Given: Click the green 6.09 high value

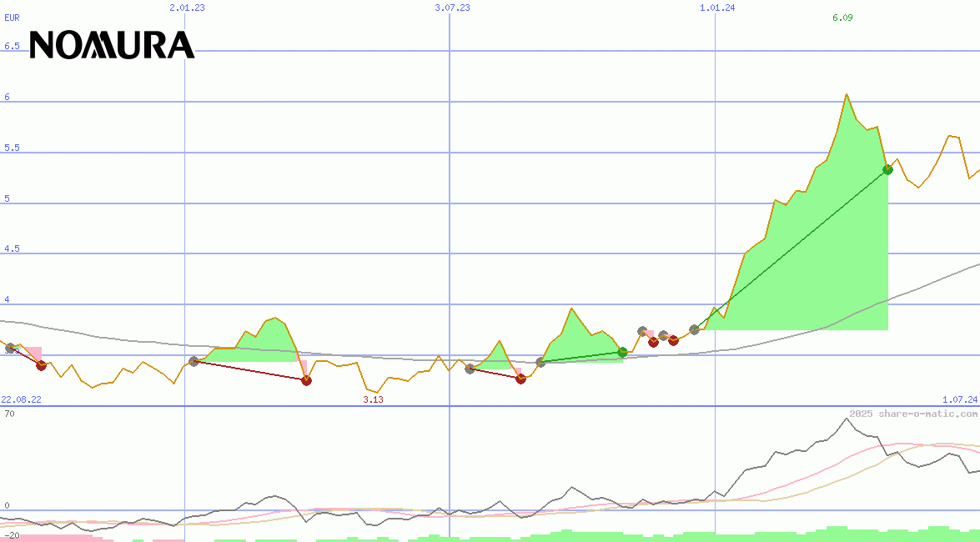Looking at the screenshot, I should click(x=842, y=18).
